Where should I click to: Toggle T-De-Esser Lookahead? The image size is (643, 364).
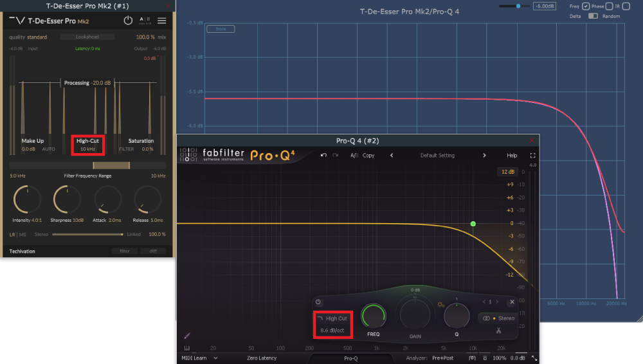click(87, 37)
